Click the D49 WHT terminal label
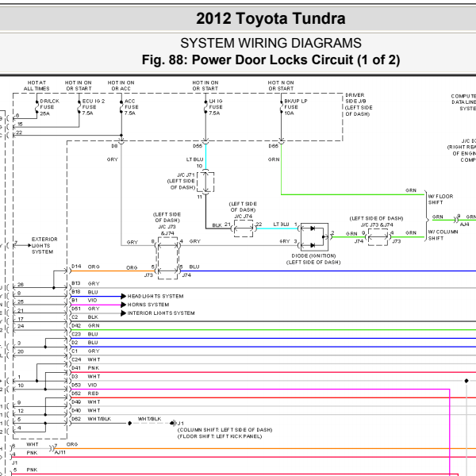This screenshot has height=476, width=476. [86, 402]
